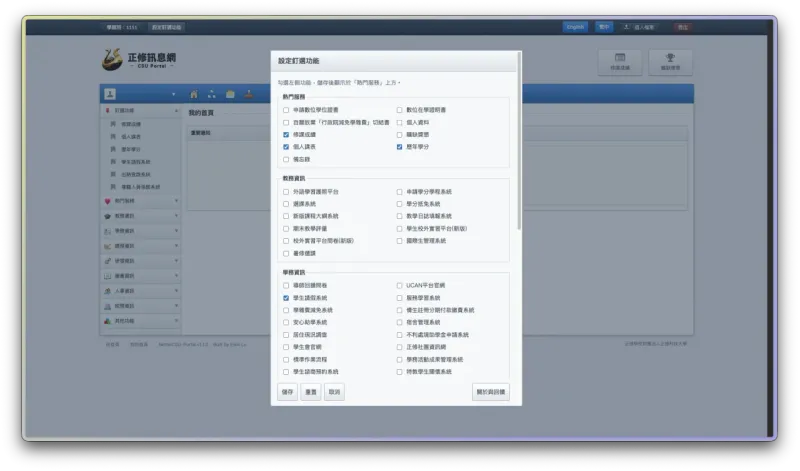
Task: Open 個人課表 in pinned sidebar list
Action: [131, 137]
